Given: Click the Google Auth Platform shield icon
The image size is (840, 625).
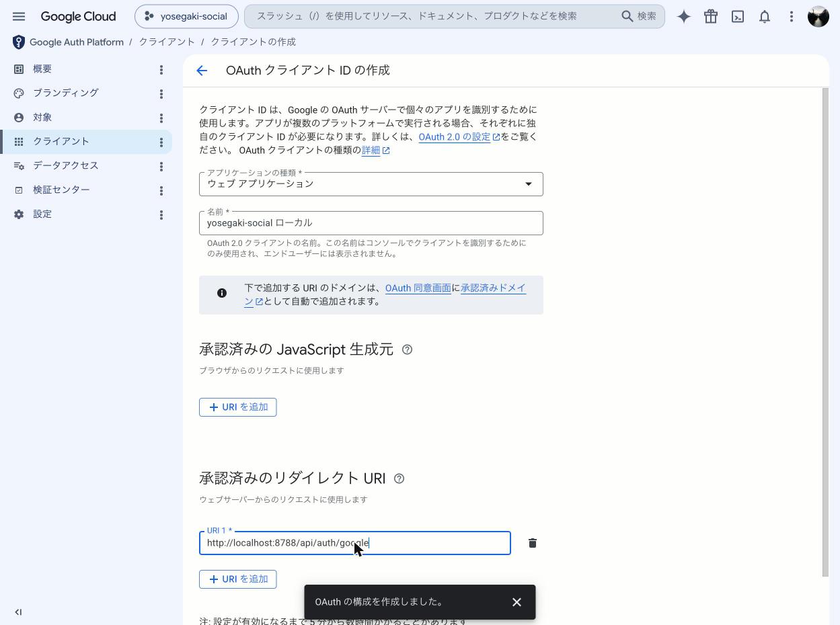Looking at the screenshot, I should [19, 42].
